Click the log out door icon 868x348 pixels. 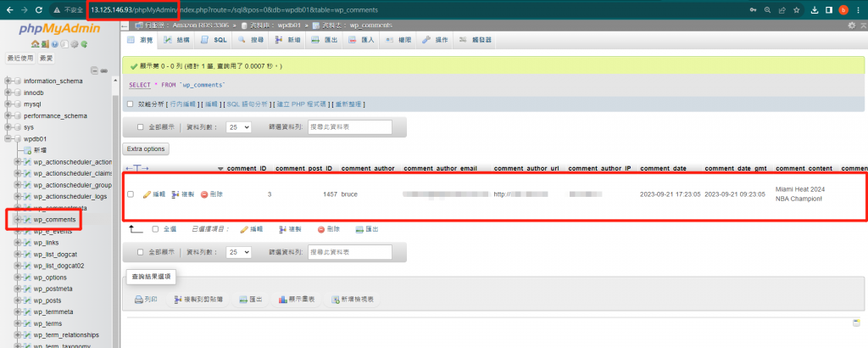46,44
